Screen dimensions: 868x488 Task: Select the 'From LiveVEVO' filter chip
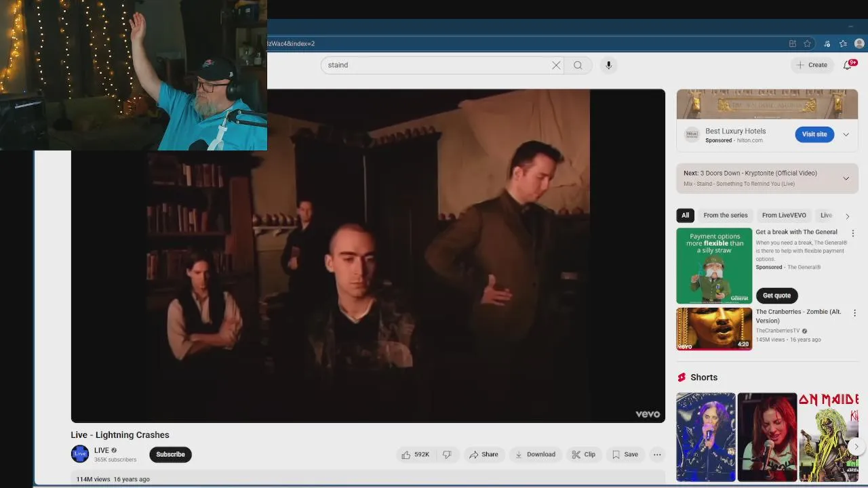coord(784,216)
